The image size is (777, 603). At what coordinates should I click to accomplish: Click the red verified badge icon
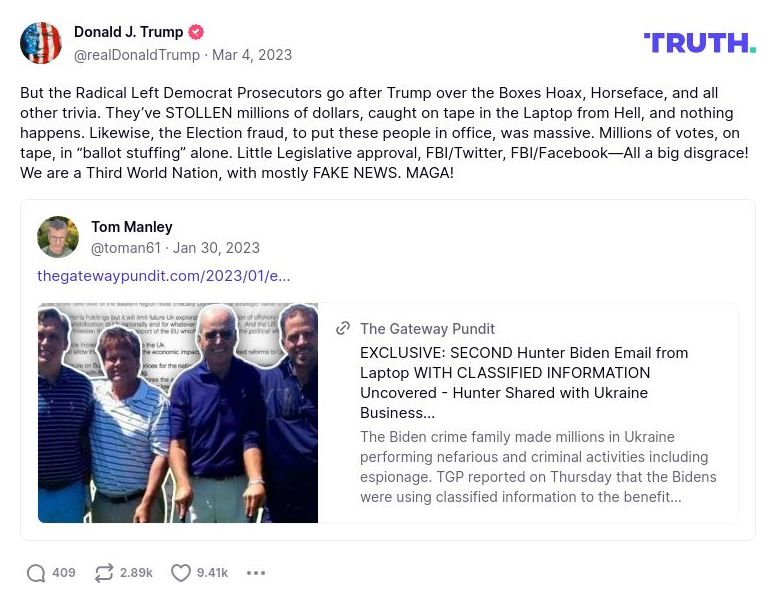(196, 32)
